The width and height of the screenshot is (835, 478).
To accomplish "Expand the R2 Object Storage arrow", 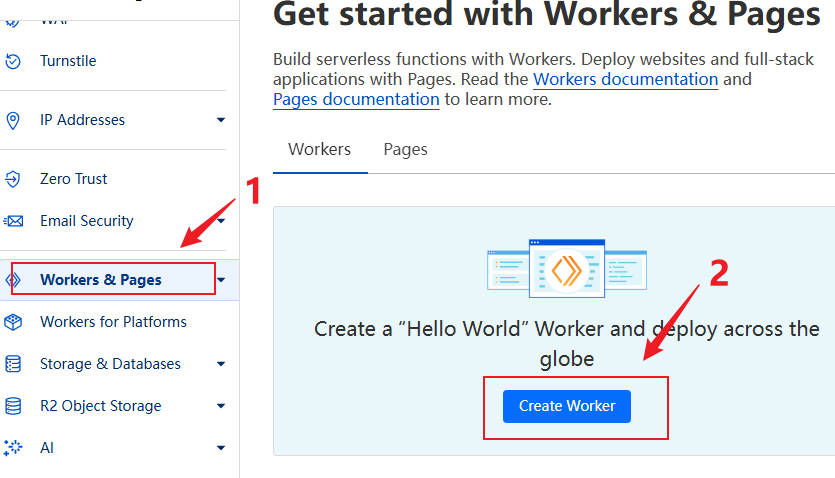I will point(221,406).
